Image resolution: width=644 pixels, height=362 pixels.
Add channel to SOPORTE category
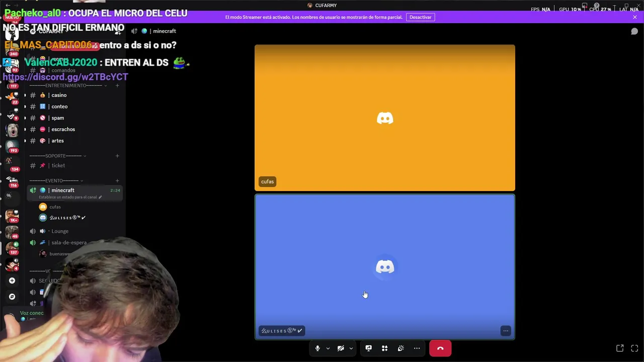117,156
